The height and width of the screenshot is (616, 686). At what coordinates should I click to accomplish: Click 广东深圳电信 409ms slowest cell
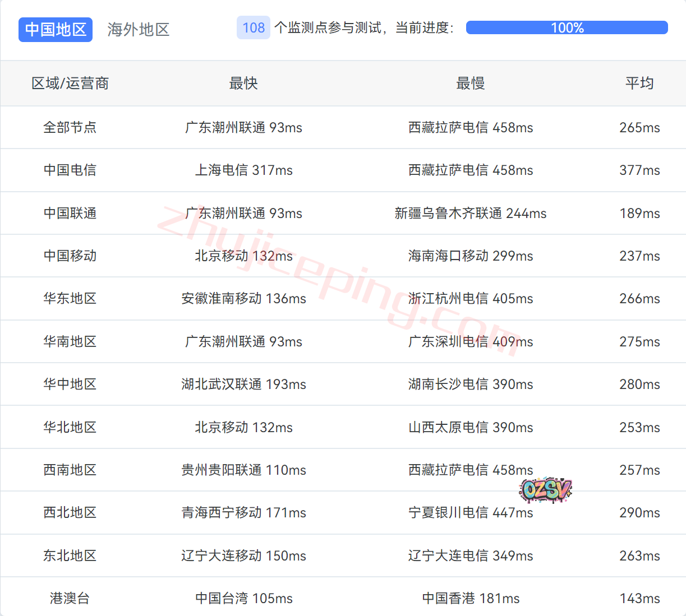click(x=470, y=342)
